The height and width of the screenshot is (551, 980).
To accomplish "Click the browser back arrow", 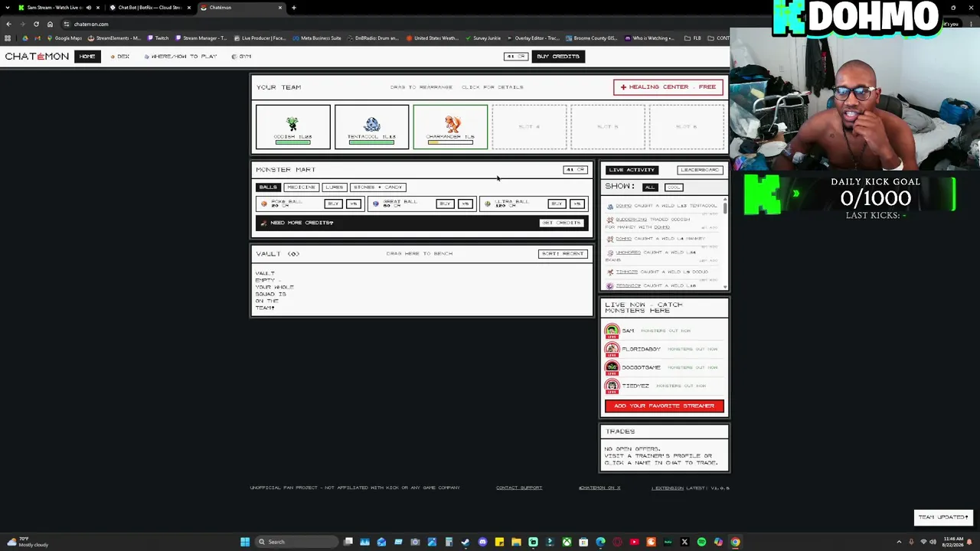I will click(8, 24).
